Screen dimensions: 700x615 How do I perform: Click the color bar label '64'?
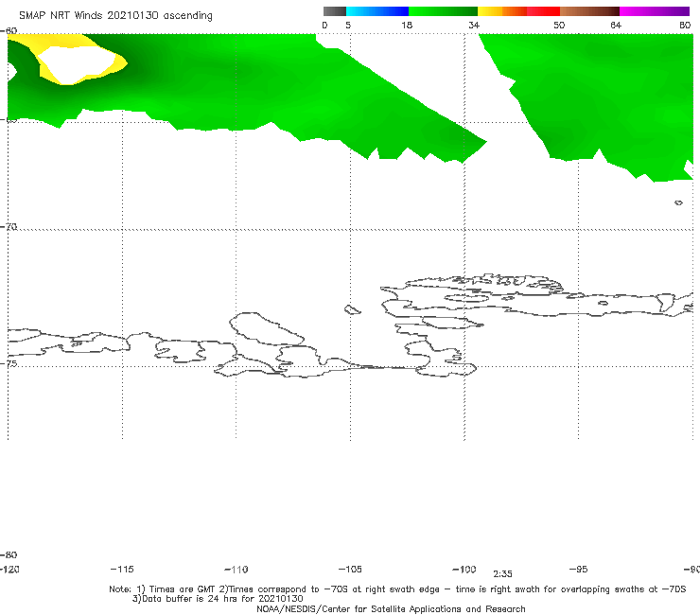[x=616, y=26]
